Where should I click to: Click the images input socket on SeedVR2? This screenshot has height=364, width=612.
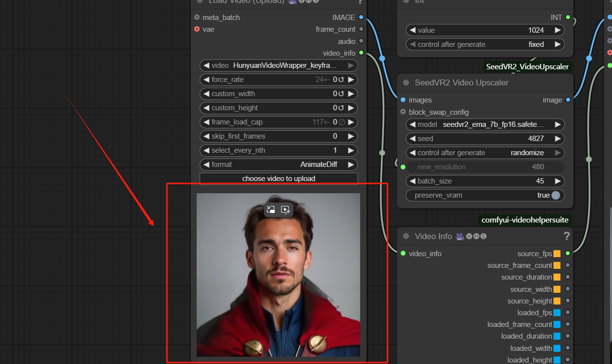coord(403,100)
